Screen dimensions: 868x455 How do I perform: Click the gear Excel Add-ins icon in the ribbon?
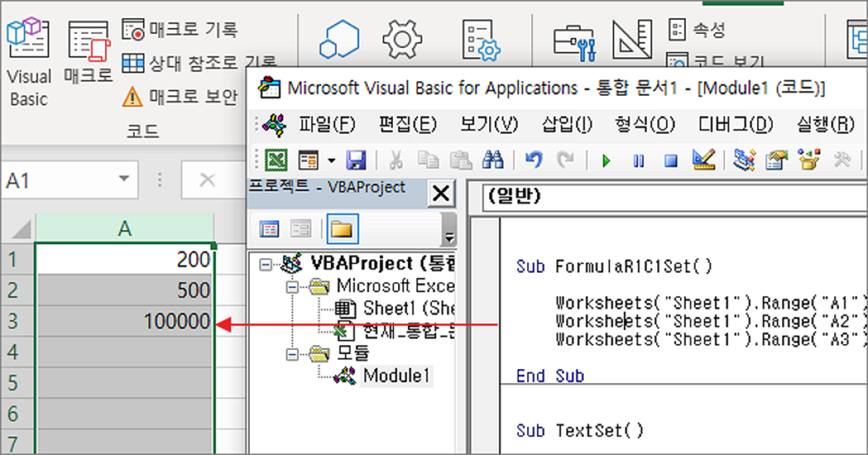pyautogui.click(x=402, y=40)
